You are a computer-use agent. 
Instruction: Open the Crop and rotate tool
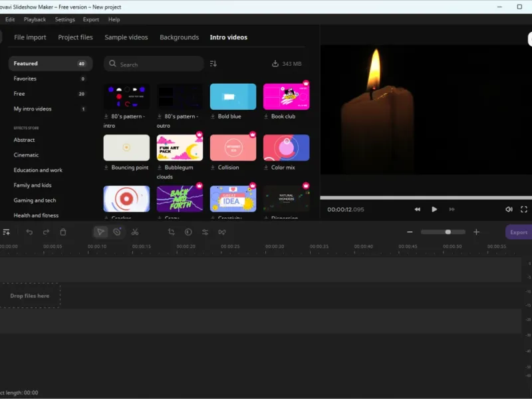(172, 232)
